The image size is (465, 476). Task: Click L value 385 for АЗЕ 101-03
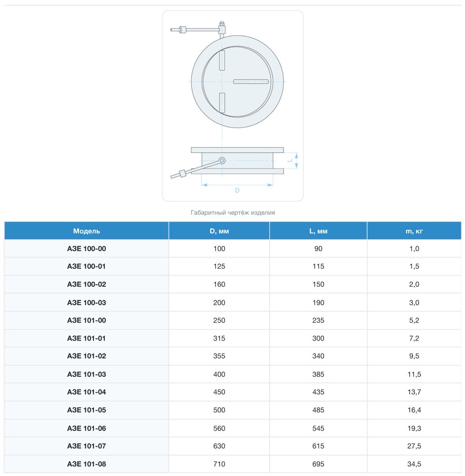click(318, 374)
